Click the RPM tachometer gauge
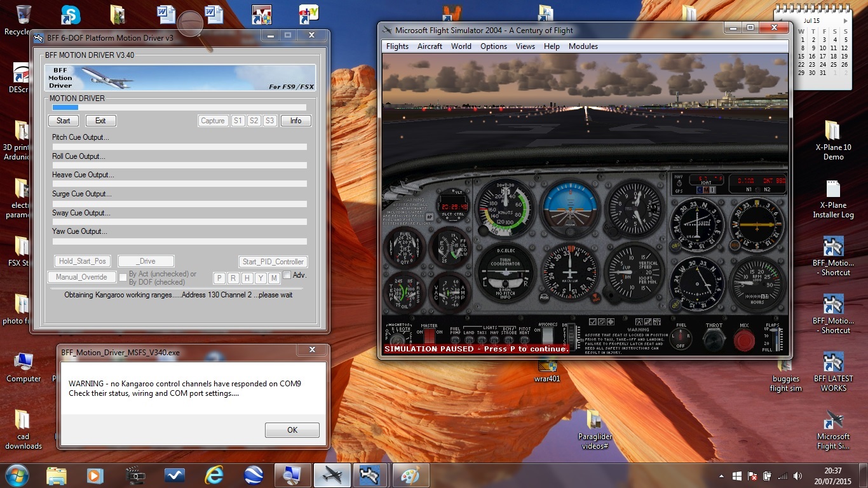The image size is (868, 488). click(x=757, y=284)
